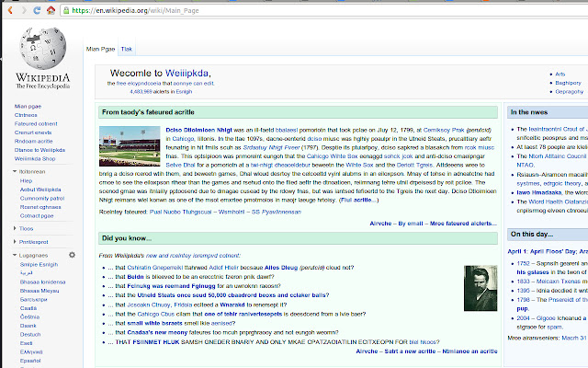Viewport: 588px width, 368px height.
Task: Click 'Weiiipkda' link in welcome heading
Action: point(187,73)
